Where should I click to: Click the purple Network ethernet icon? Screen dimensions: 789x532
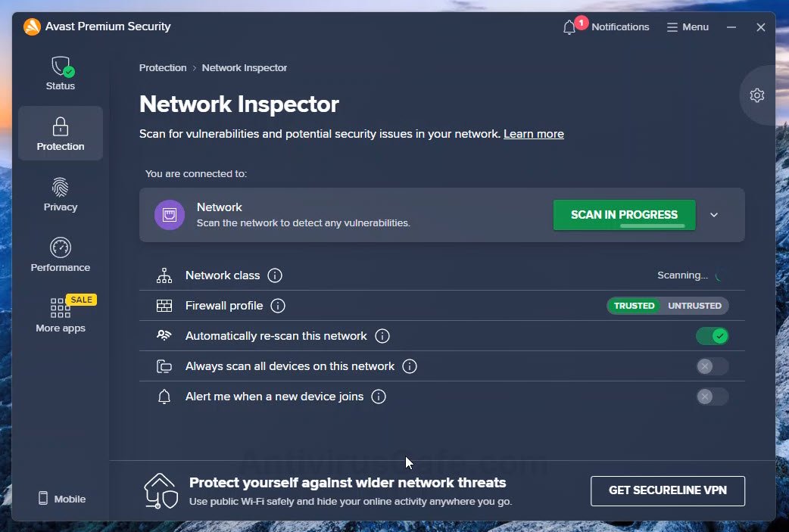tap(170, 215)
